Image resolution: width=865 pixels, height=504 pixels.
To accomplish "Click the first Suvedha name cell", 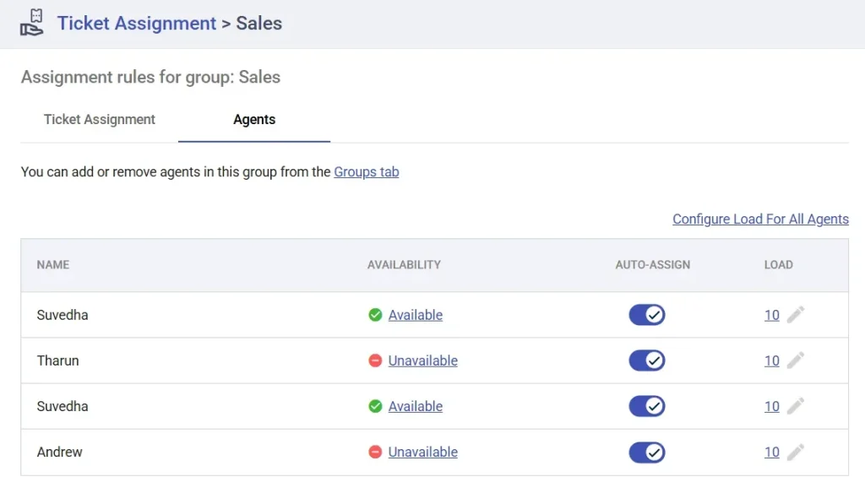I will 63,315.
